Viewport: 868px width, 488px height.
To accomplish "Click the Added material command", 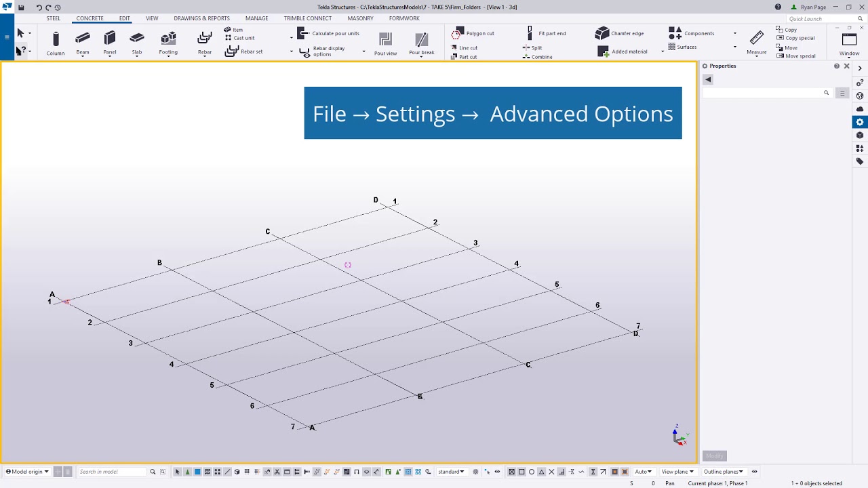I will pos(623,52).
